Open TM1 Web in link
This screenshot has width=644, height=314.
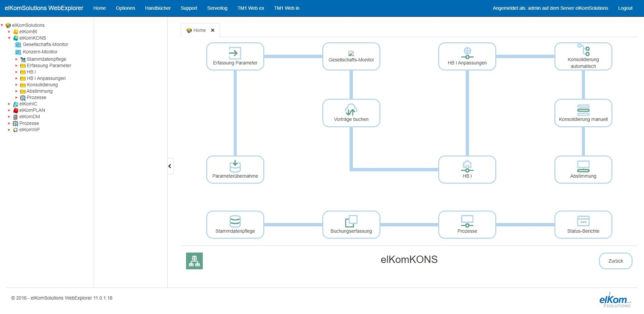tap(287, 8)
